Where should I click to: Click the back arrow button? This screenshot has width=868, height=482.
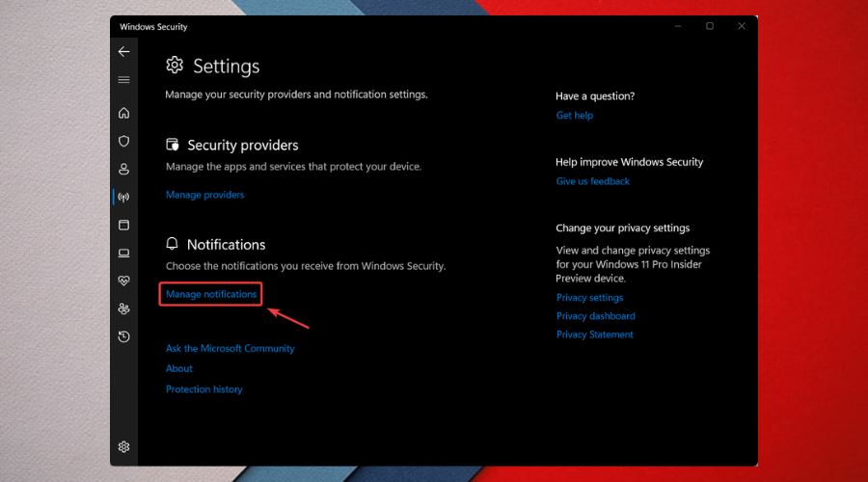(123, 52)
